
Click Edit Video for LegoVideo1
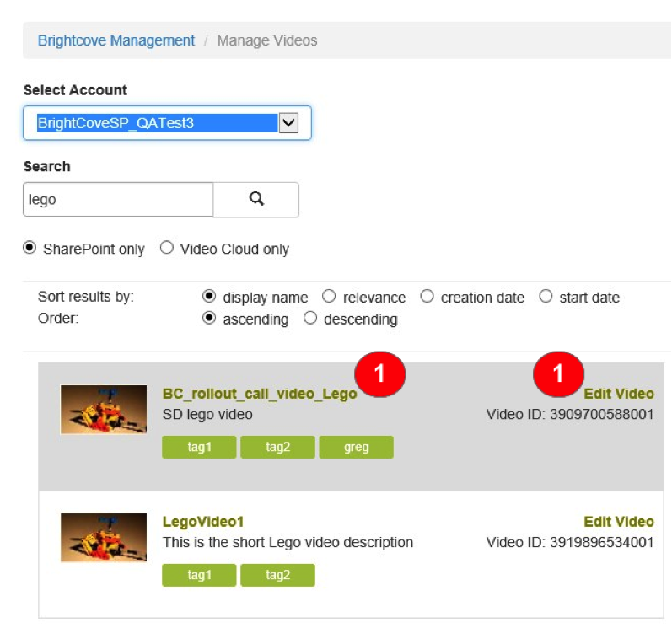[x=618, y=522]
